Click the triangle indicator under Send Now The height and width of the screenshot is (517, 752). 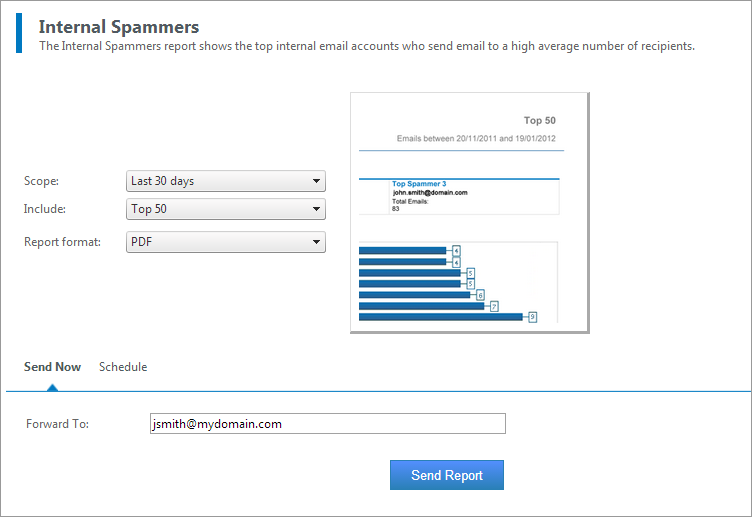pos(52,388)
